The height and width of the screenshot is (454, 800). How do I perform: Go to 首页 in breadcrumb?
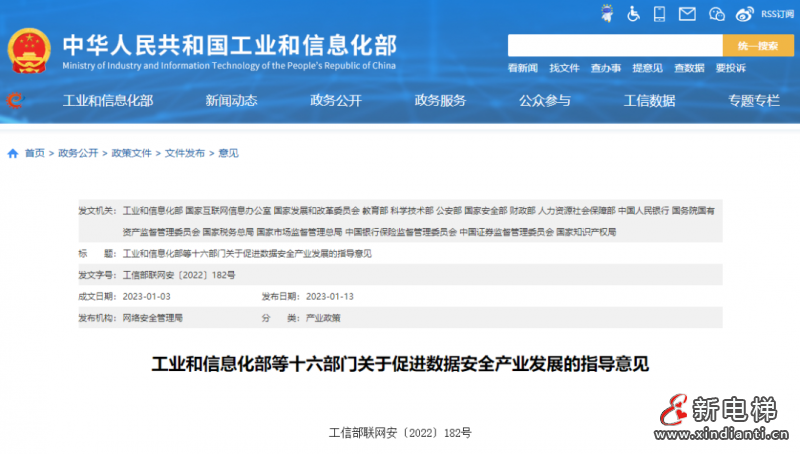coord(35,153)
